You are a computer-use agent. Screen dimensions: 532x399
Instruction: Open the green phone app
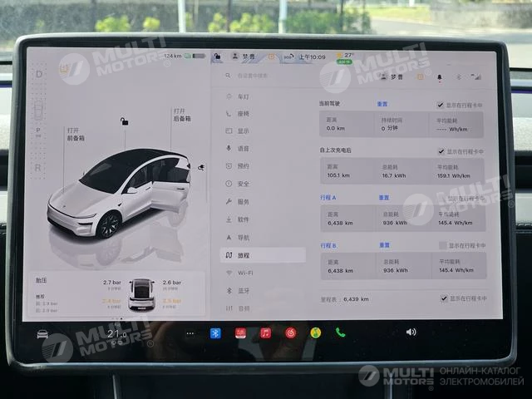(340, 332)
